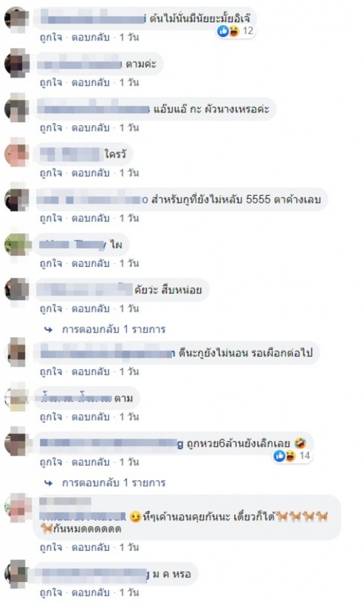364x602 pixels.
Task: Open avatar of ไผ commenter
Action: click(x=17, y=245)
